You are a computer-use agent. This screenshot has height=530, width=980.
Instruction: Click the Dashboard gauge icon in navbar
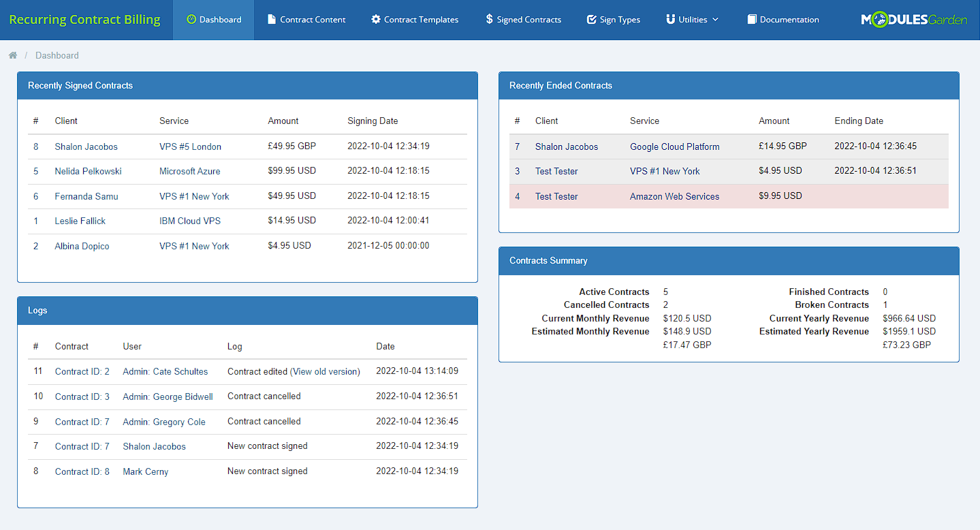pos(191,20)
